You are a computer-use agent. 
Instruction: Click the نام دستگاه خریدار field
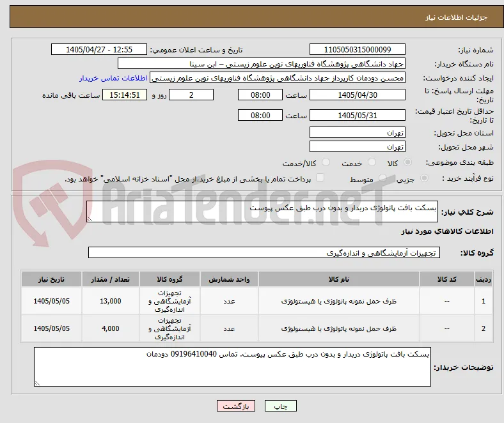[262, 64]
